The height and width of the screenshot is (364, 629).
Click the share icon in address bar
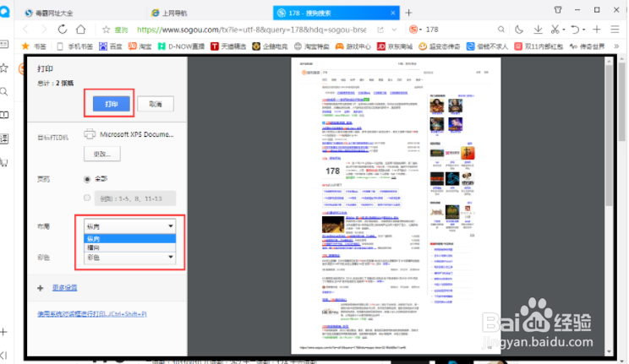[380, 30]
